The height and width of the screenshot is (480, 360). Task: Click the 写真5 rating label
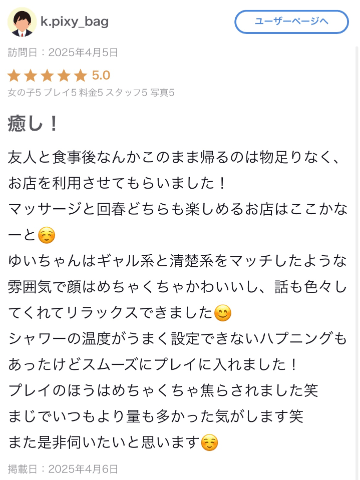coord(162,93)
